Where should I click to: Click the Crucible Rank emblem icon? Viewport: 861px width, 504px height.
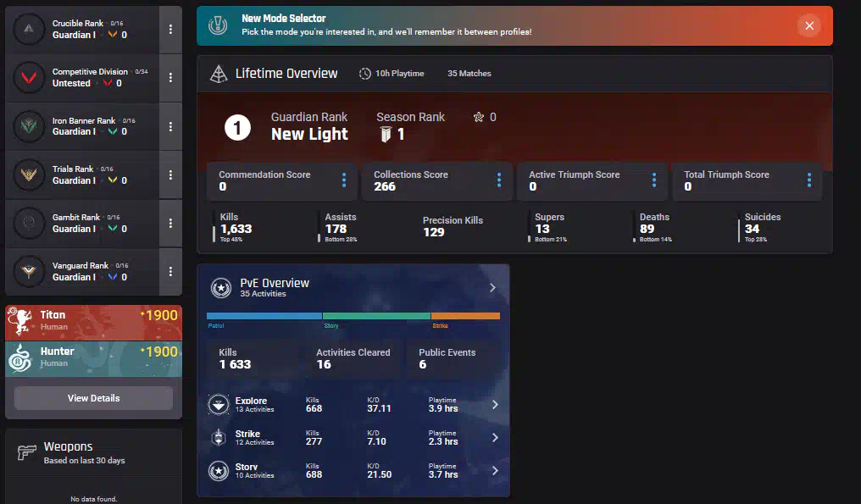pos(29,29)
